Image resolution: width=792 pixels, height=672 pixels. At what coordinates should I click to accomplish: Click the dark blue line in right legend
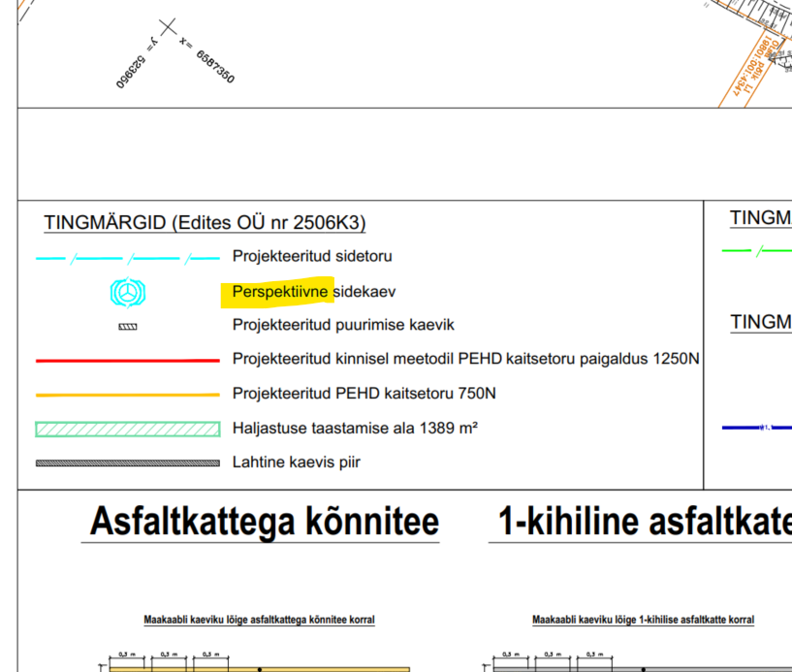(x=757, y=428)
